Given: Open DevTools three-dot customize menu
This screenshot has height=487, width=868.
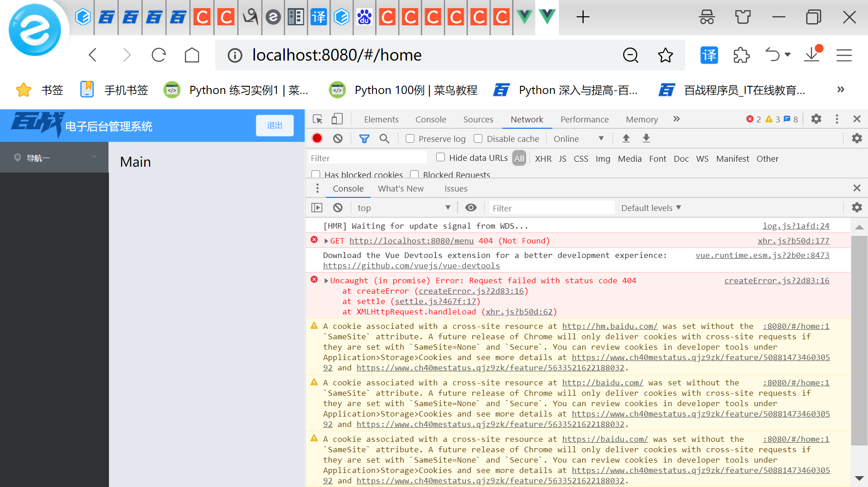Looking at the screenshot, I should 837,119.
